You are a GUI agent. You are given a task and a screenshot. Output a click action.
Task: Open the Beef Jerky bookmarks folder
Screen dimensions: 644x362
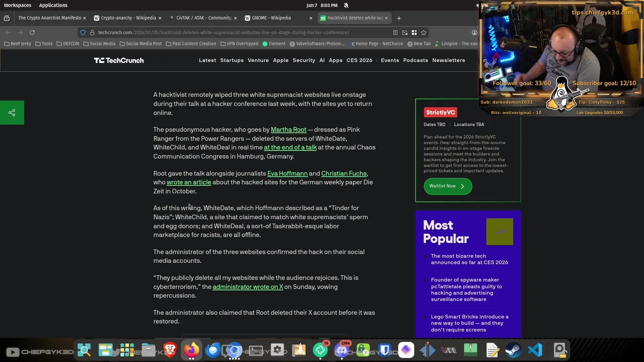pyautogui.click(x=18, y=44)
